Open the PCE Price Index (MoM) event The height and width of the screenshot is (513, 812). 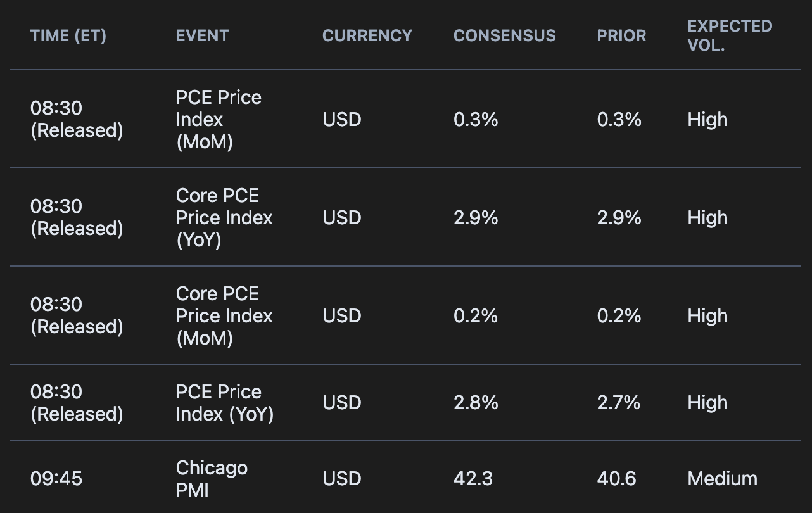[219, 120]
